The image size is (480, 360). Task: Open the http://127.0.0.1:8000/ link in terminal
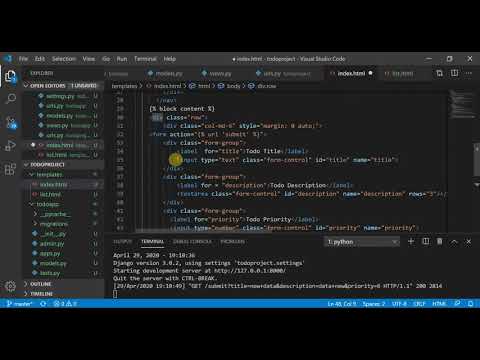click(250, 271)
